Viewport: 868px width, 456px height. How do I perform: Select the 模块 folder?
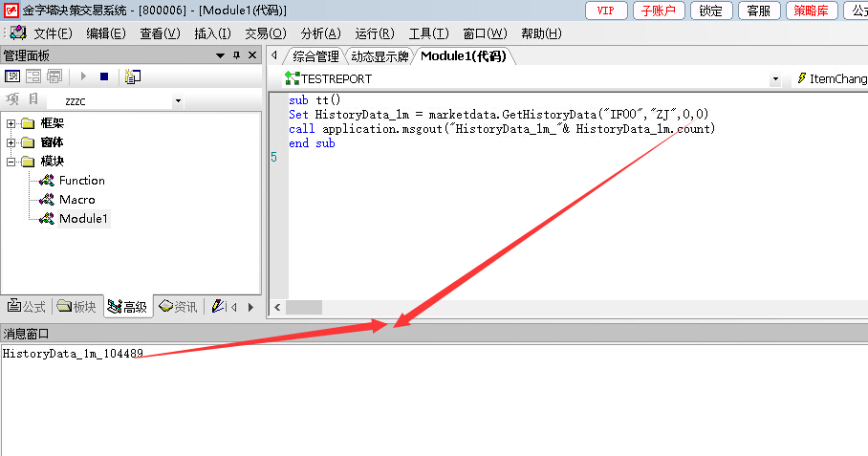52,162
